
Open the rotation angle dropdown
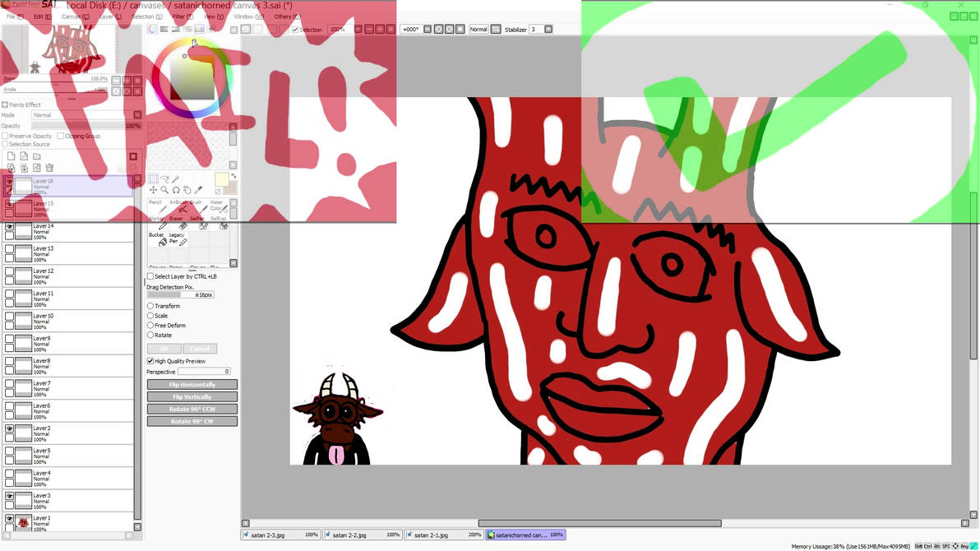(x=428, y=30)
